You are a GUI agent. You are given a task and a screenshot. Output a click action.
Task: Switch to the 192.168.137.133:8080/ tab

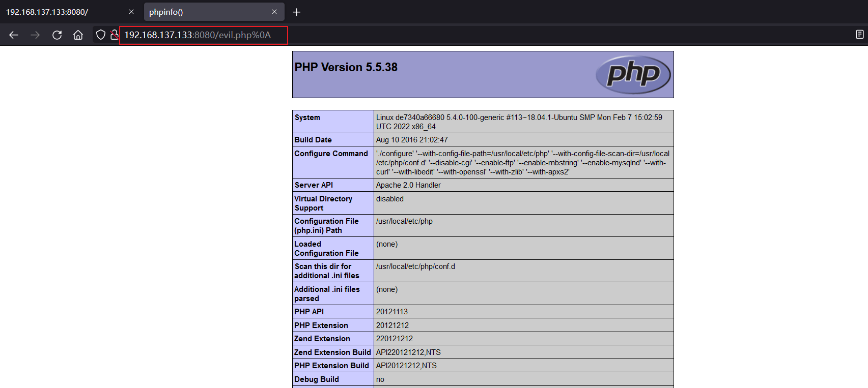coord(70,12)
